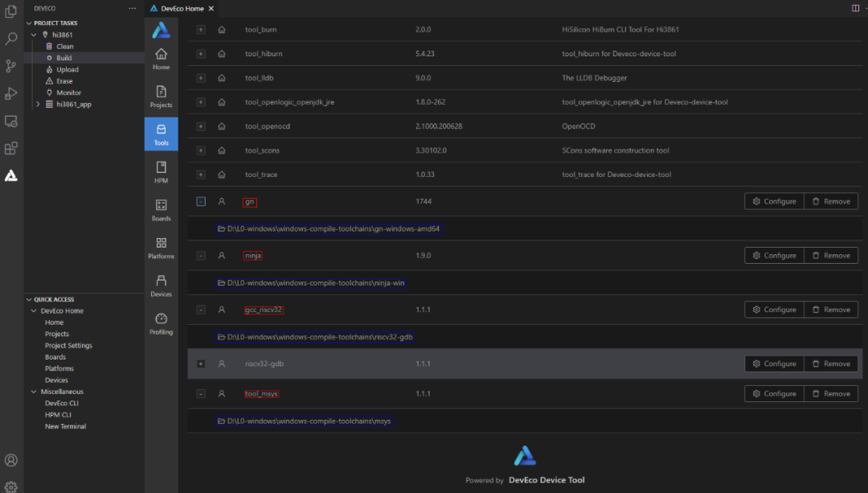Collapse the Miscellaneous section in Quick Access
The image size is (868, 493).
click(34, 392)
